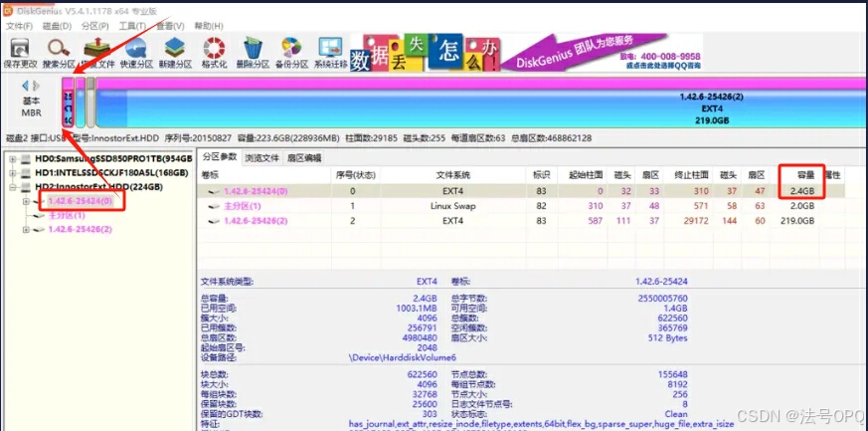Click the 数据丢失怎么办 banner image
Screen dimensions: 868x431
point(426,53)
